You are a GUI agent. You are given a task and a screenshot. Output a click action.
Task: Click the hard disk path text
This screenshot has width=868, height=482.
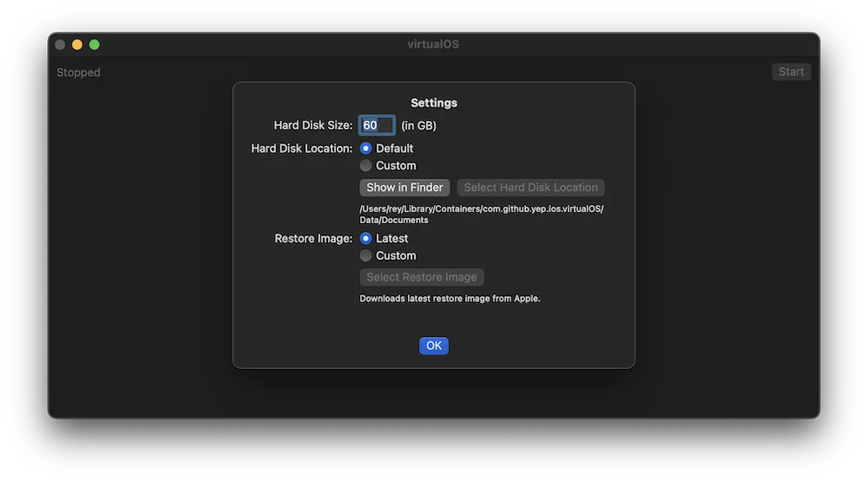point(481,215)
